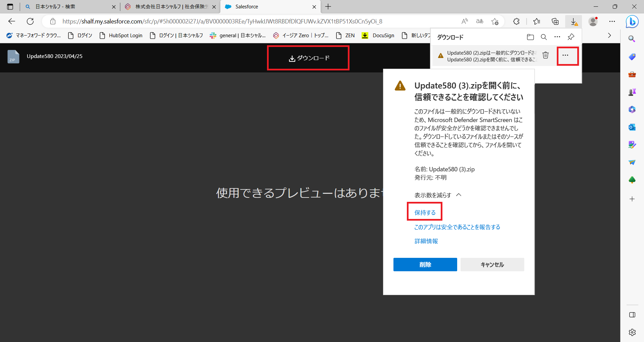
Task: Click the ダウンロード button on the file page
Action: 308,58
